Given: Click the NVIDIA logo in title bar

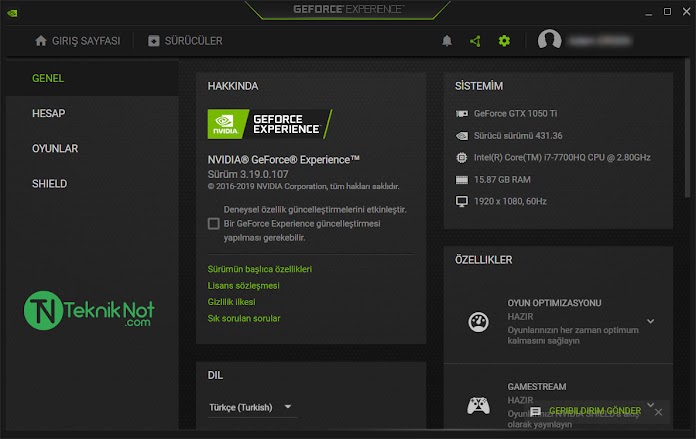Looking at the screenshot, I should coord(12,13).
